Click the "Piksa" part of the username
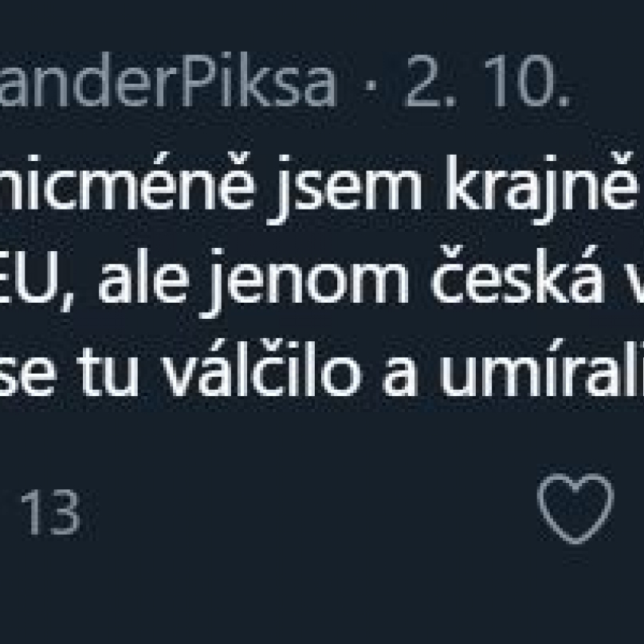Image resolution: width=644 pixels, height=644 pixels. click(x=258, y=80)
